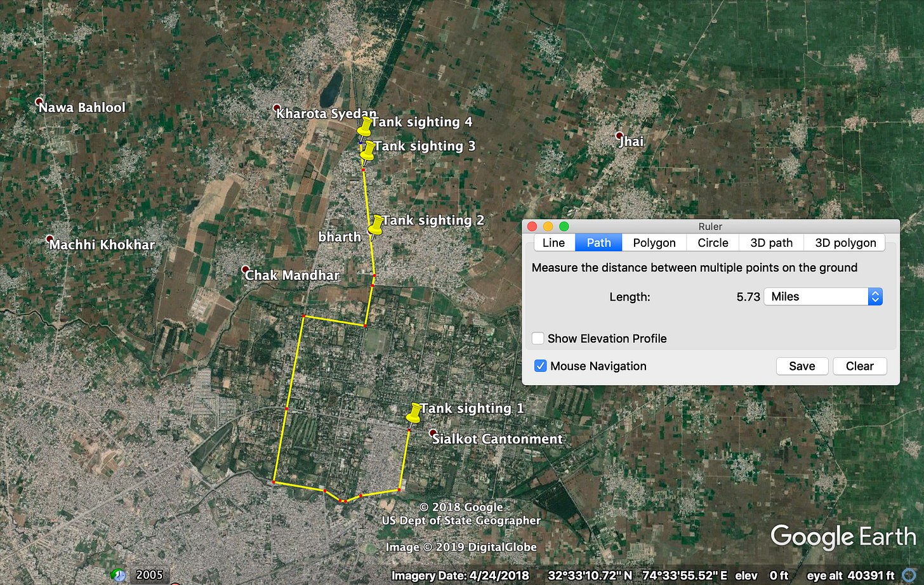The image size is (924, 585).
Task: Minimize the Ruler window with yellow button
Action: pyautogui.click(x=548, y=227)
